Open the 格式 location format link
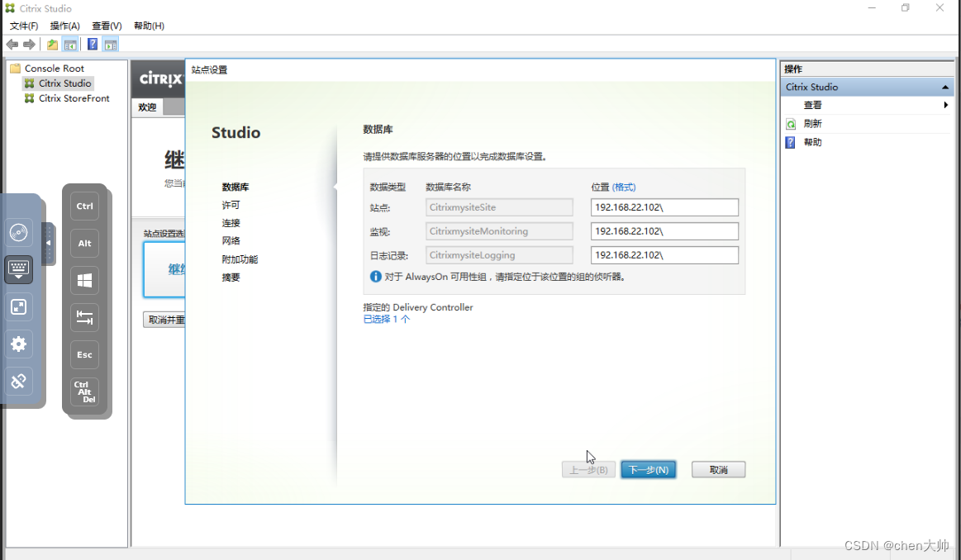The width and height of the screenshot is (961, 560). [x=624, y=187]
